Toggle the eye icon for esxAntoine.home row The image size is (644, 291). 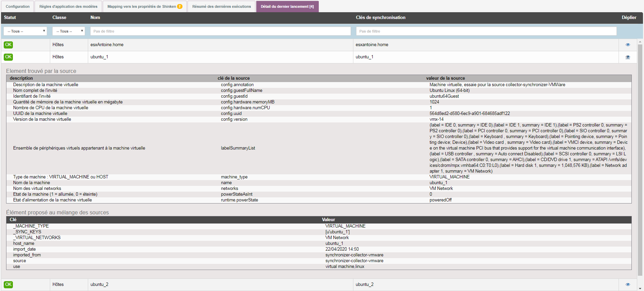(x=627, y=45)
